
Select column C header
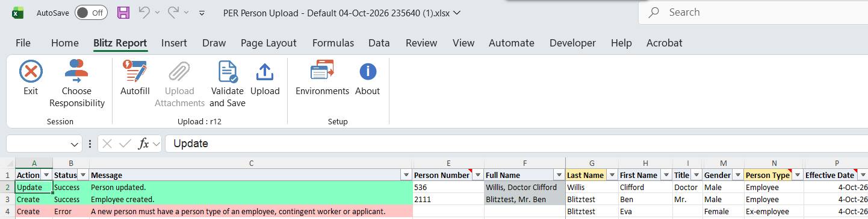[x=251, y=163]
